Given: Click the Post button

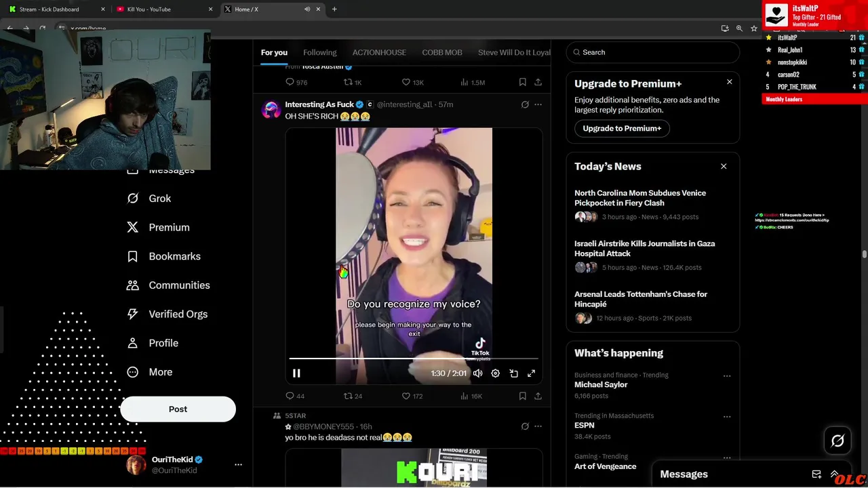Looking at the screenshot, I should click(x=178, y=409).
